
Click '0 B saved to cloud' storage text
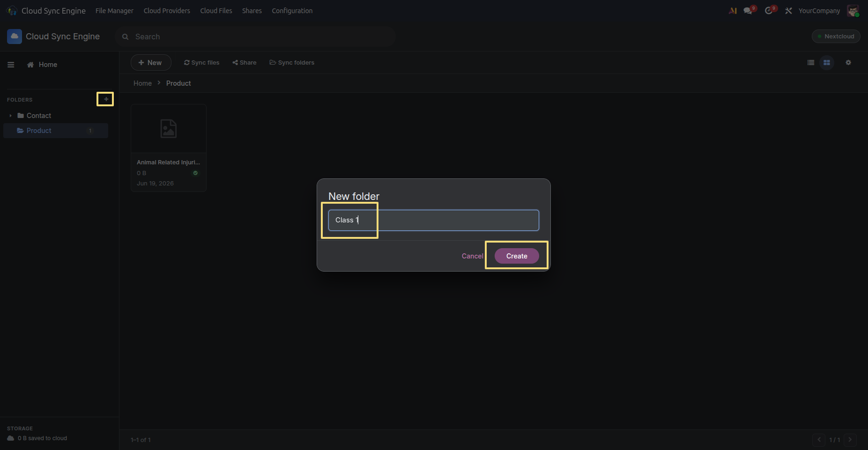pos(42,438)
